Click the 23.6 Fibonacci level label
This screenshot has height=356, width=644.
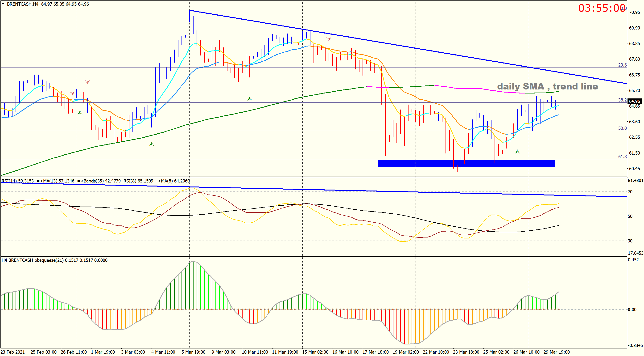coord(622,65)
